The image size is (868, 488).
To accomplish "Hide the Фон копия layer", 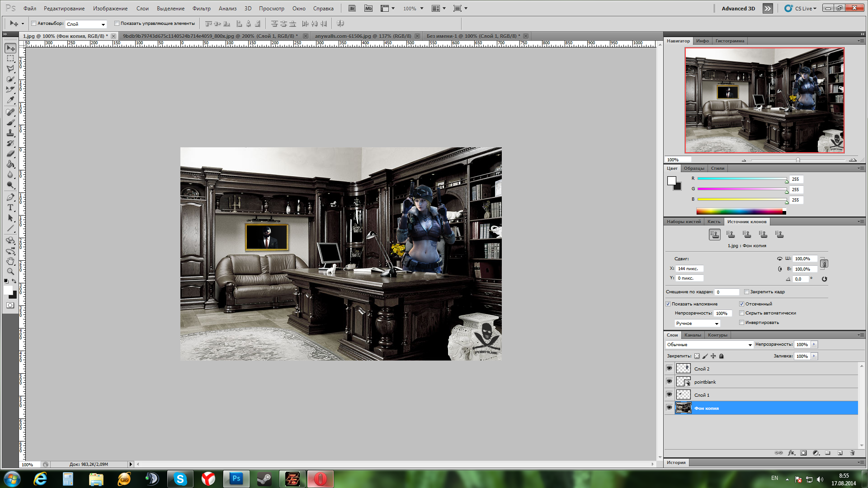I will (x=669, y=408).
